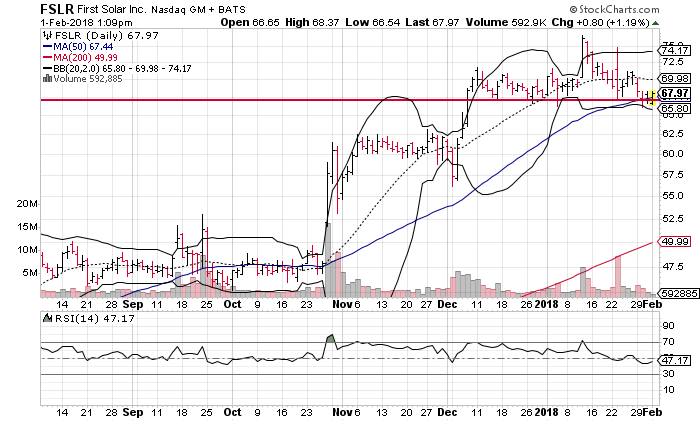
Task: Click the Open 66.65 header value
Action: click(250, 22)
